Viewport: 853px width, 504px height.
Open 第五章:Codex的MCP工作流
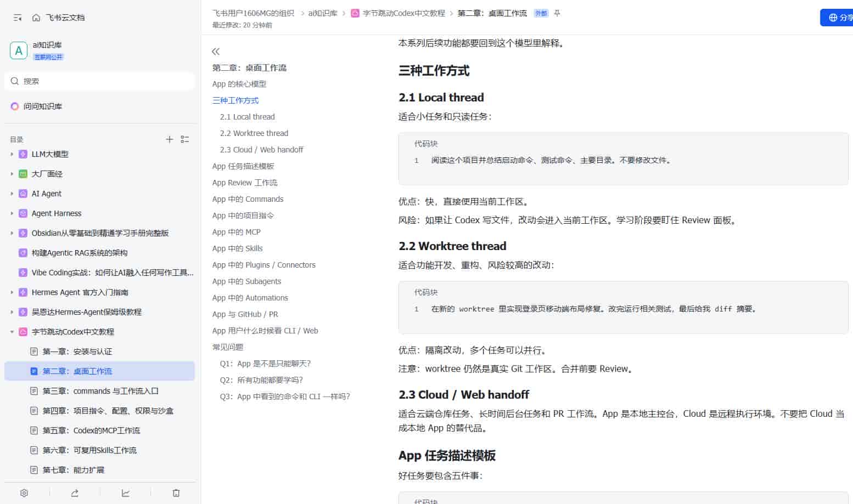pyautogui.click(x=91, y=431)
